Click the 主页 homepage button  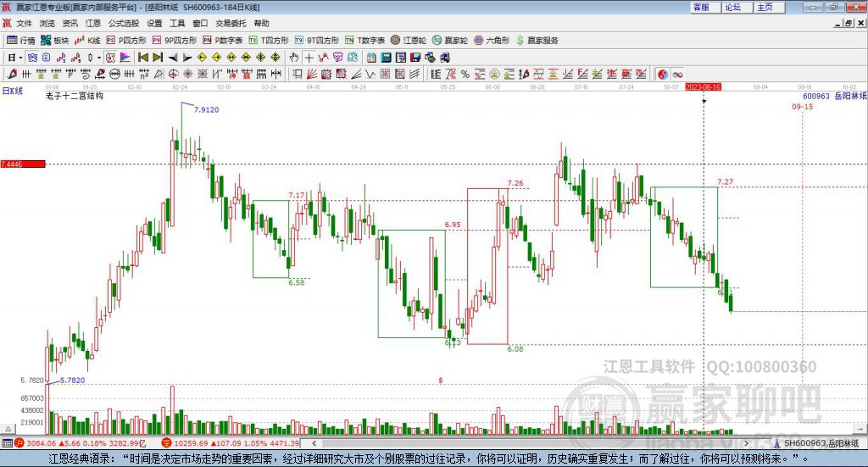tap(769, 7)
